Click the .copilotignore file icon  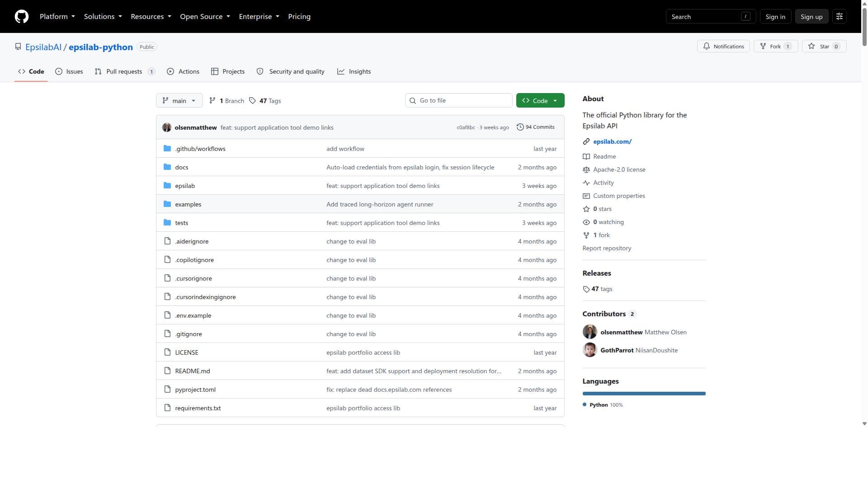click(167, 260)
